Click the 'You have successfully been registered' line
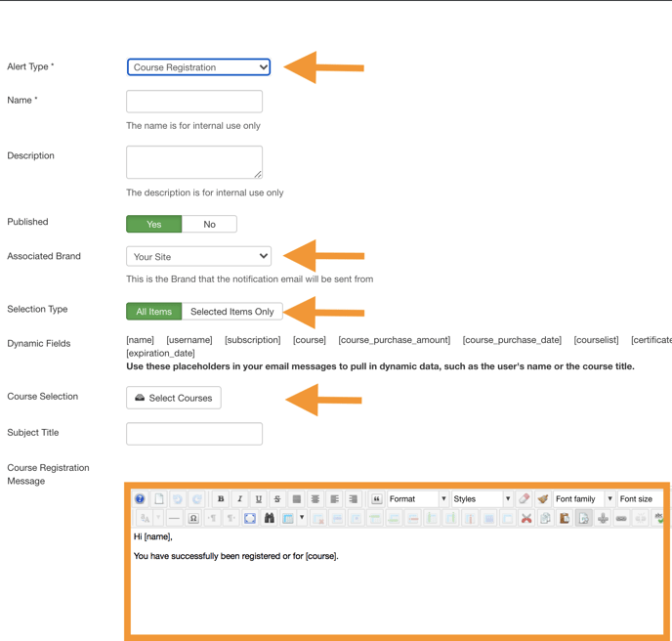The image size is (672, 641). click(236, 556)
